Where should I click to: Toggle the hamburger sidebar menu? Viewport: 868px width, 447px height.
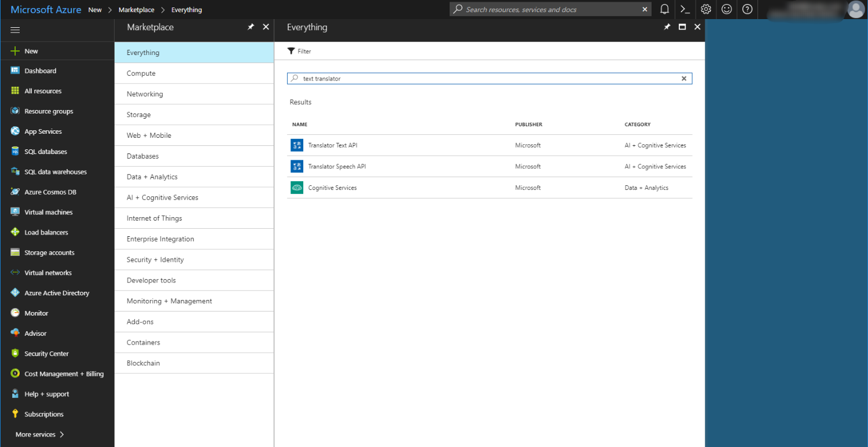(x=16, y=30)
